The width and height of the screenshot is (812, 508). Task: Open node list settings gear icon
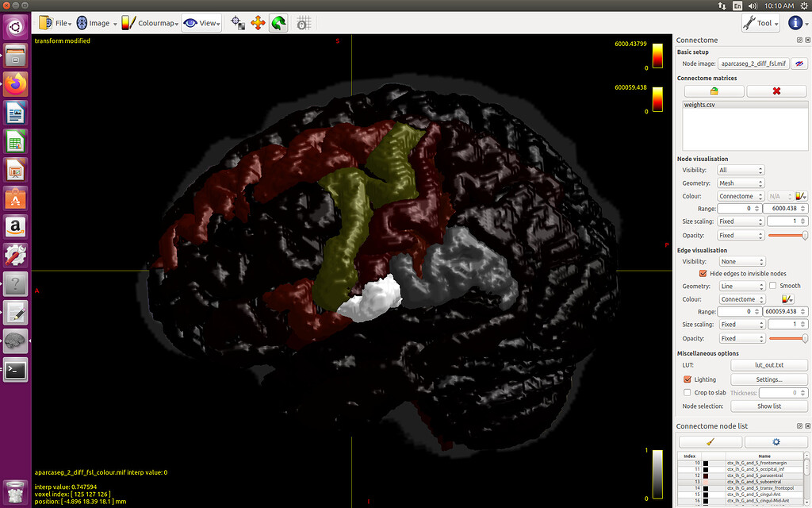776,442
